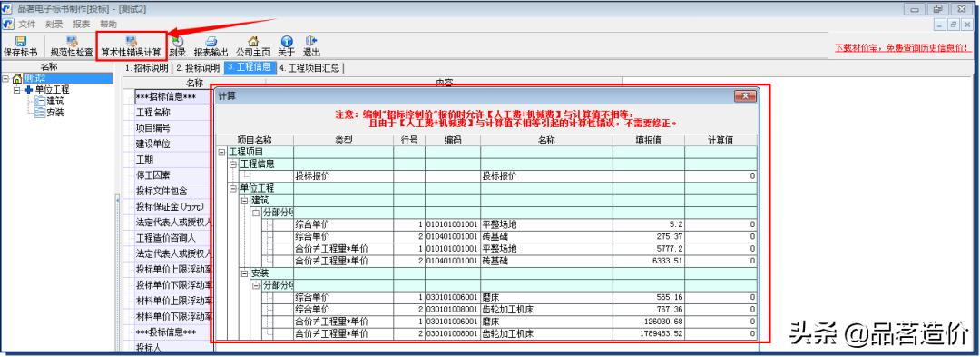980x357 pixels.
Task: Select the 工程名称 row
Action: [x=172, y=113]
